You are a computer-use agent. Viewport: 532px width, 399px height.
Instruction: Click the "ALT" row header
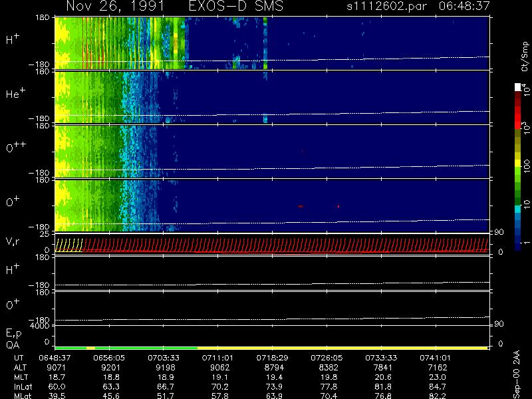pyautogui.click(x=20, y=368)
